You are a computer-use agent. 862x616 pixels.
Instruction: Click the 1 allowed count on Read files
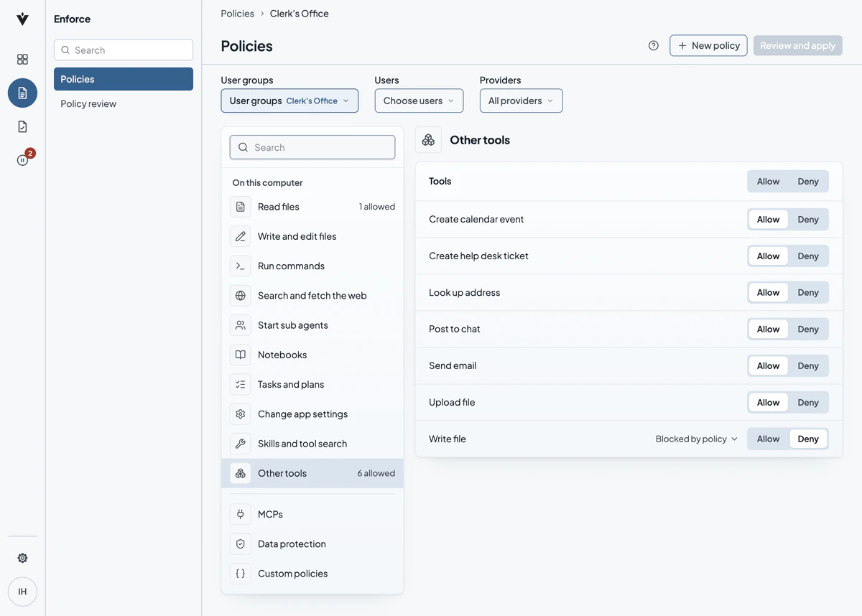click(377, 207)
